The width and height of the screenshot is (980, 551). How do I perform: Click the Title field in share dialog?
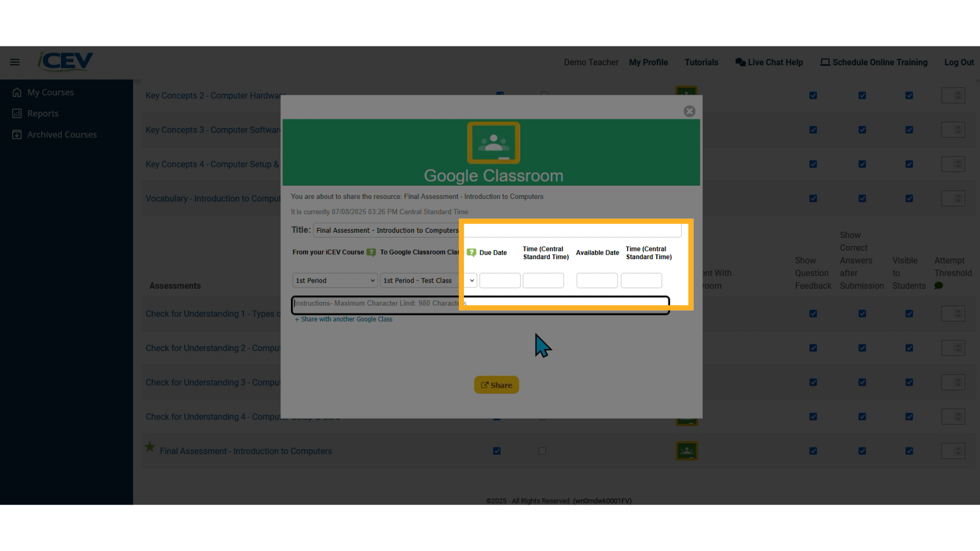[497, 231]
